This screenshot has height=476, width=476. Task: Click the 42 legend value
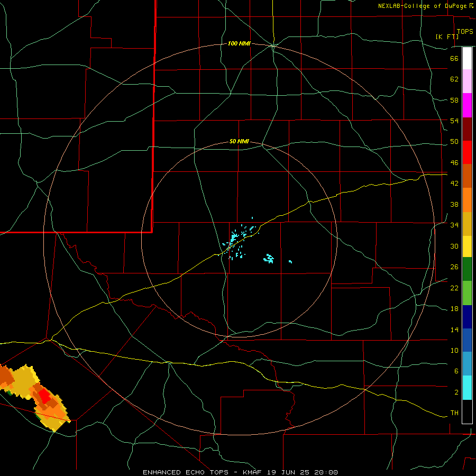(454, 184)
